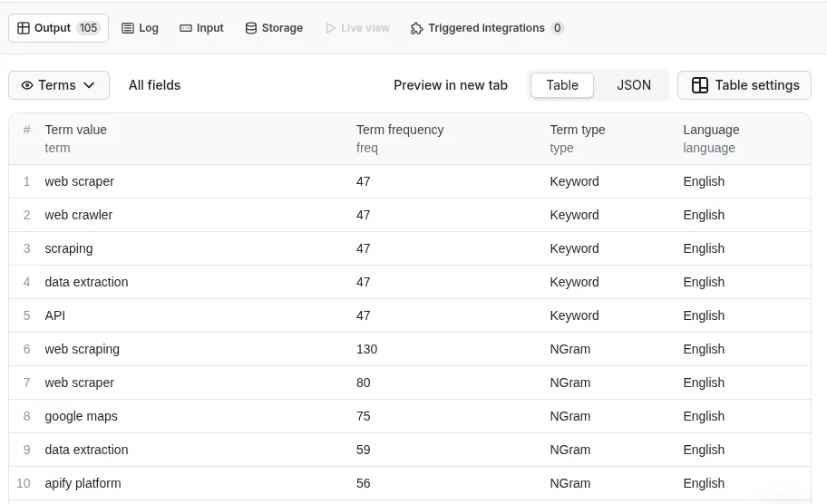Click the Term frequency column header
This screenshot has width=827, height=504.
(400, 130)
